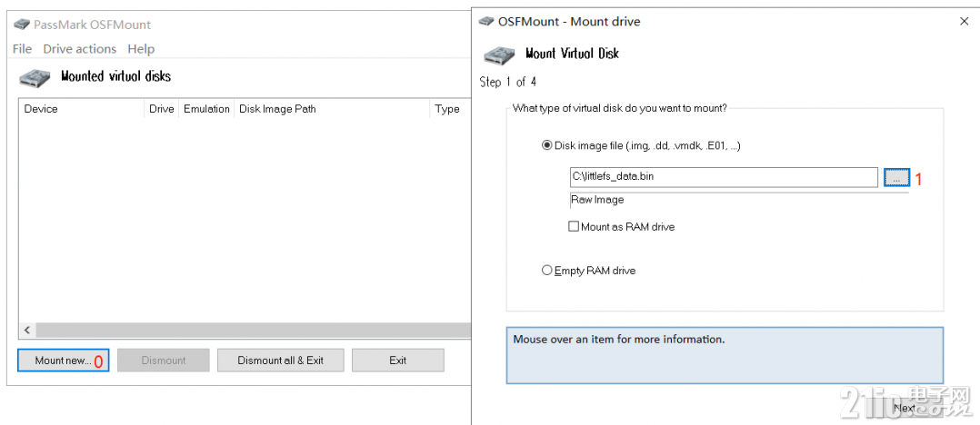Click the Exit button in PassMark OSFMount
The height and width of the screenshot is (425, 980).
tap(397, 361)
